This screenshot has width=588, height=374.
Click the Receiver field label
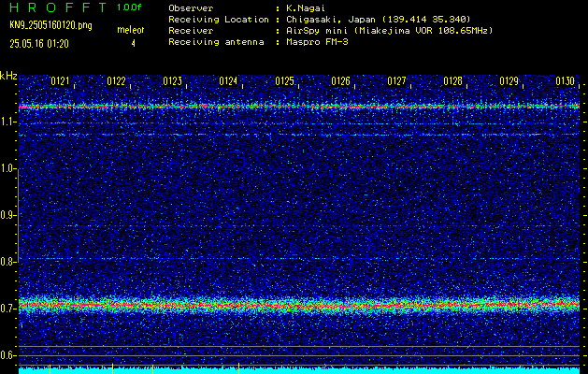point(191,30)
